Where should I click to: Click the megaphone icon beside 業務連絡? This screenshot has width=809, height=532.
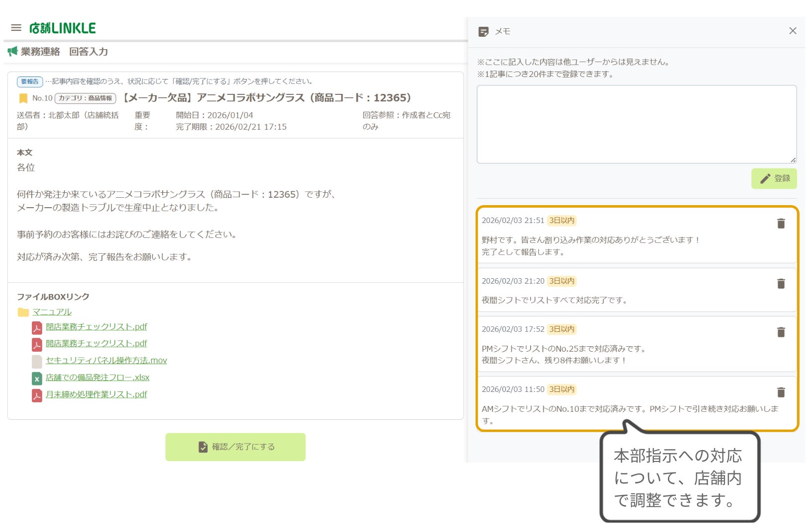(x=12, y=51)
